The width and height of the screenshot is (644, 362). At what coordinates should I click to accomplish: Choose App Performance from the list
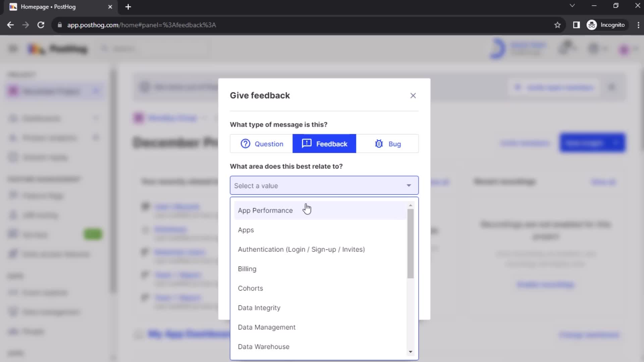click(x=320, y=210)
